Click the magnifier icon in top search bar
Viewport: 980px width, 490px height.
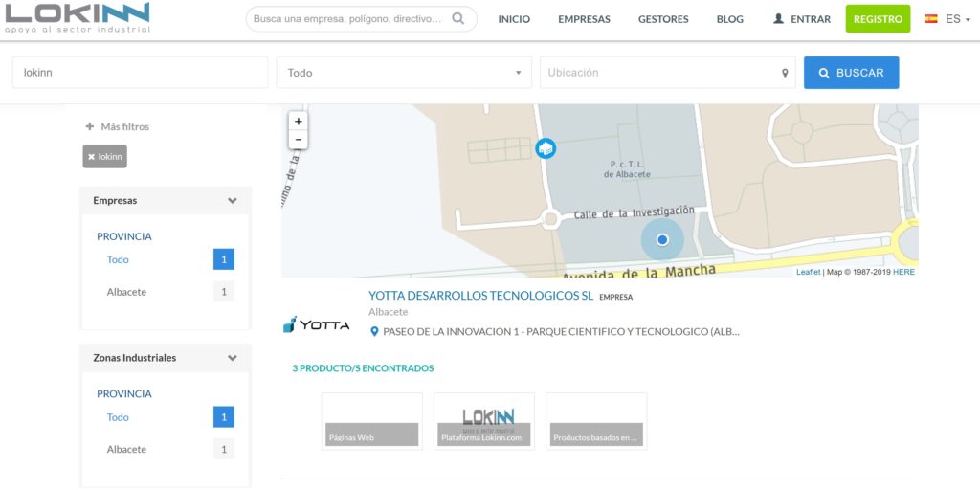(458, 19)
